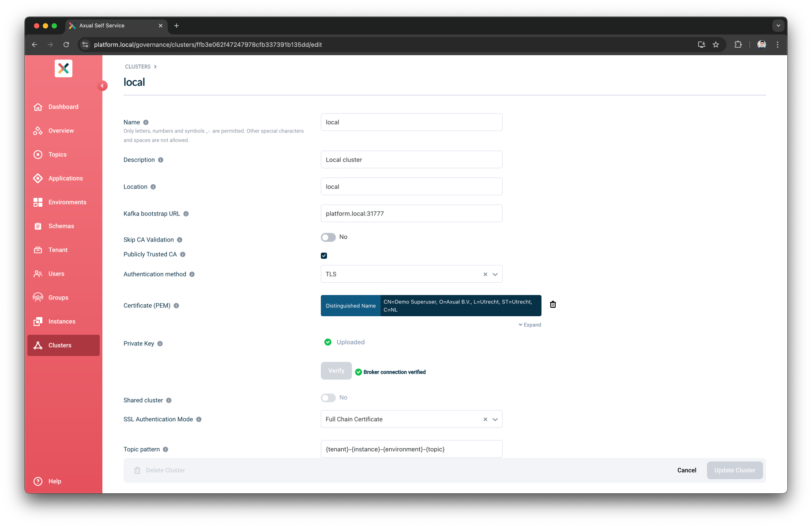Open the Schemas page
The height and width of the screenshot is (526, 812).
(64, 226)
